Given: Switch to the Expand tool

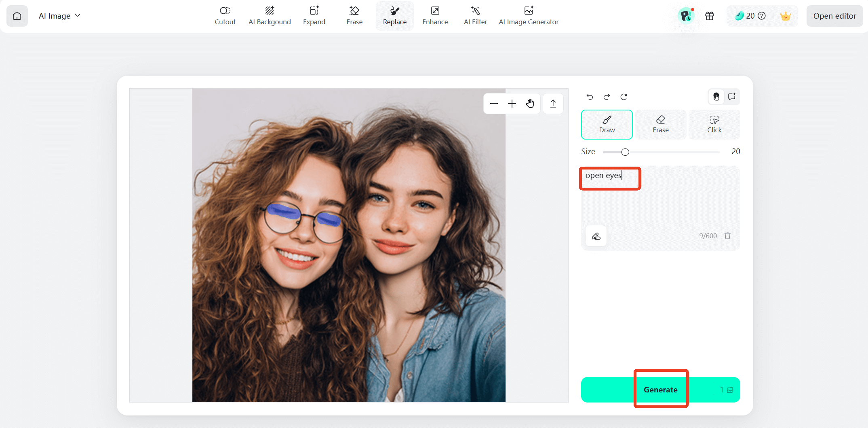Looking at the screenshot, I should tap(314, 16).
